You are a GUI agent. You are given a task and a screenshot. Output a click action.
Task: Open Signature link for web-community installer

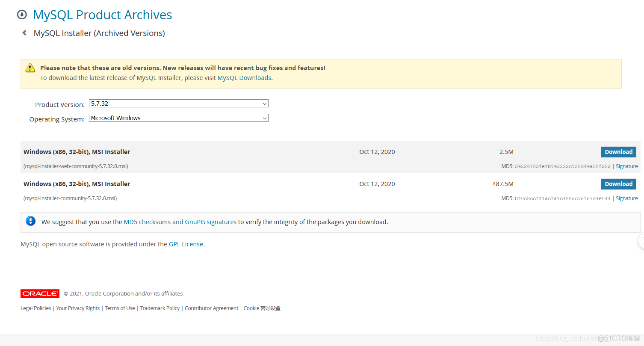(626, 166)
